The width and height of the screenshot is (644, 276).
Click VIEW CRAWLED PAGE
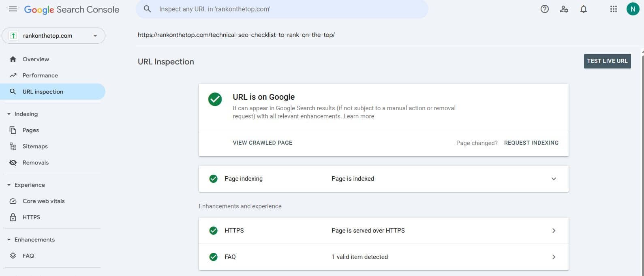pos(263,143)
